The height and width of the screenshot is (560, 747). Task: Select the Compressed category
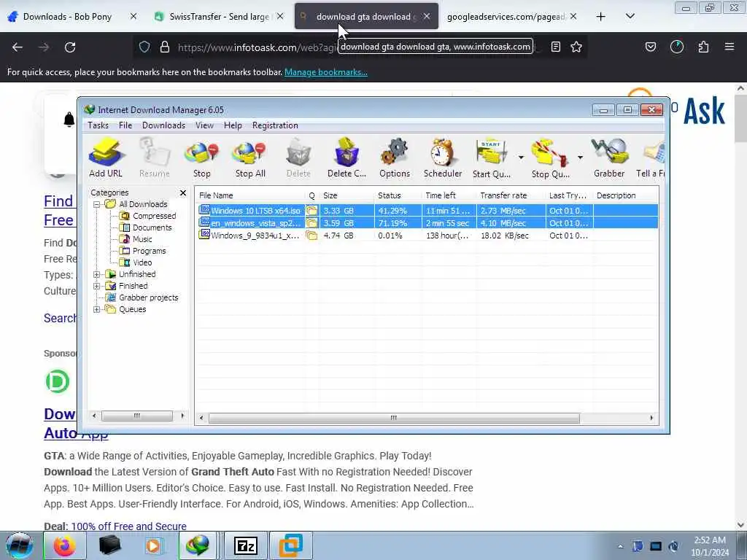pos(155,216)
